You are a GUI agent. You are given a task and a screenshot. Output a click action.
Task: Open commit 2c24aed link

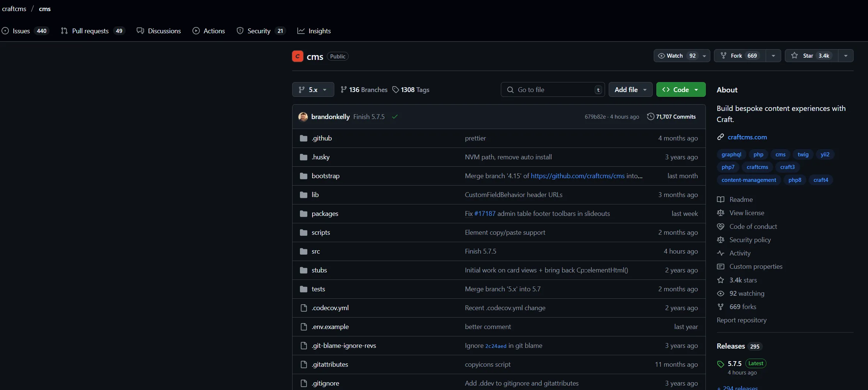point(496,346)
